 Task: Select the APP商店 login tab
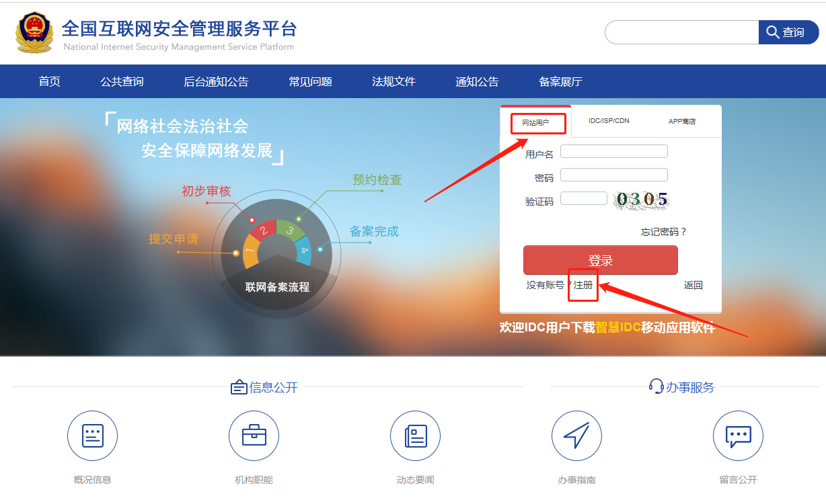point(682,122)
